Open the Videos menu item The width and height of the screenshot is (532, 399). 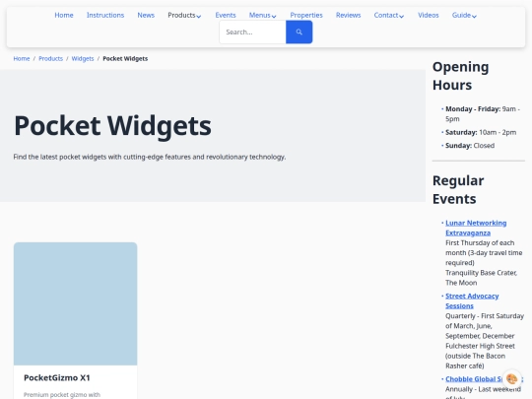[x=429, y=15]
